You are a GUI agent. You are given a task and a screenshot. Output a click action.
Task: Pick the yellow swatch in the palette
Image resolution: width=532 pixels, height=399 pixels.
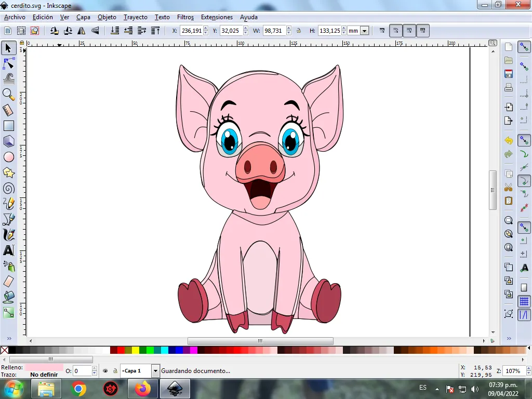(136, 350)
